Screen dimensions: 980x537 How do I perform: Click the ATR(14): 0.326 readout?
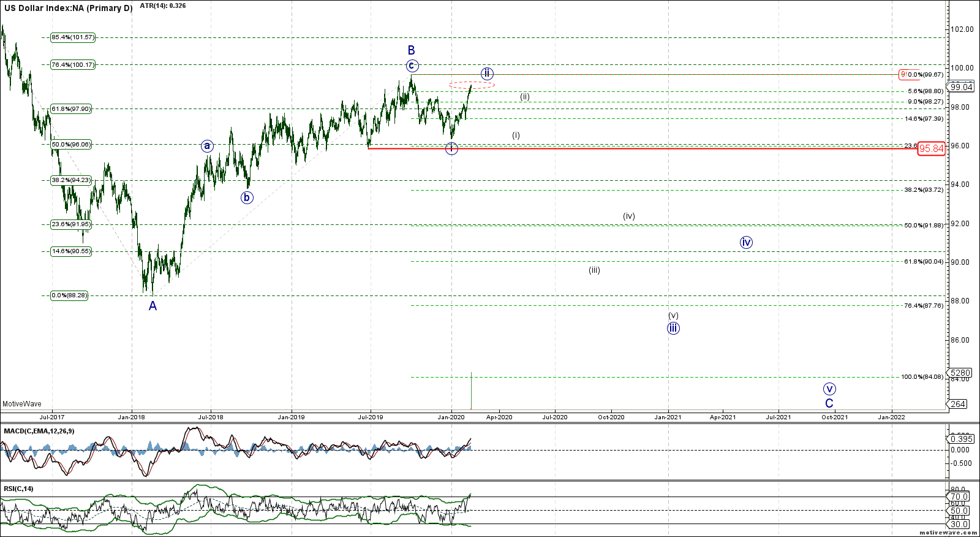163,6
